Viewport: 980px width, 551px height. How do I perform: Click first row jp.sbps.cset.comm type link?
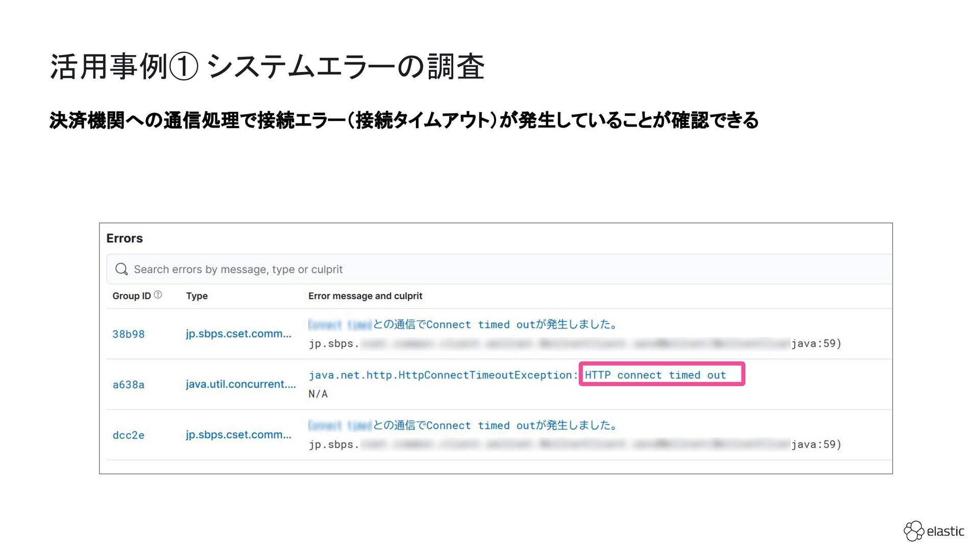click(238, 334)
